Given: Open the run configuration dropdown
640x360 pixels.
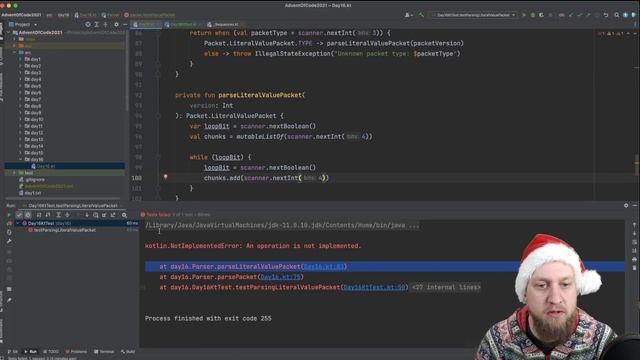Looking at the screenshot, I should click(x=475, y=15).
